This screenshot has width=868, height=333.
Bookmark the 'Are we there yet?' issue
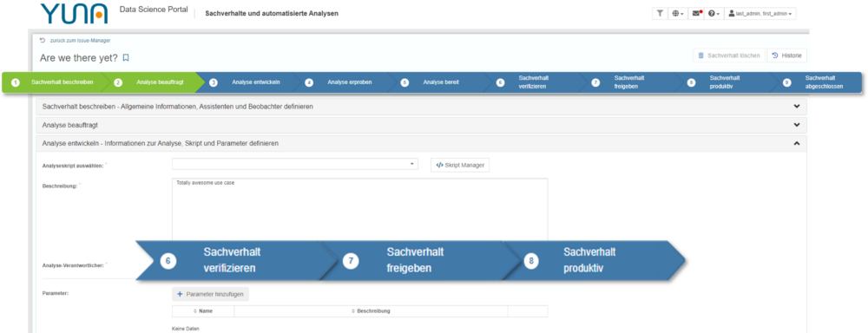(x=126, y=57)
